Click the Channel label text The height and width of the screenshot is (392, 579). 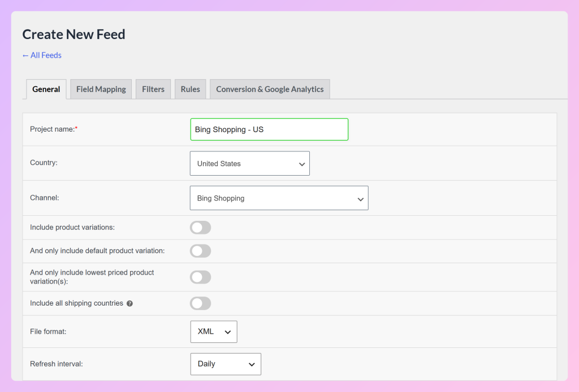pos(44,198)
